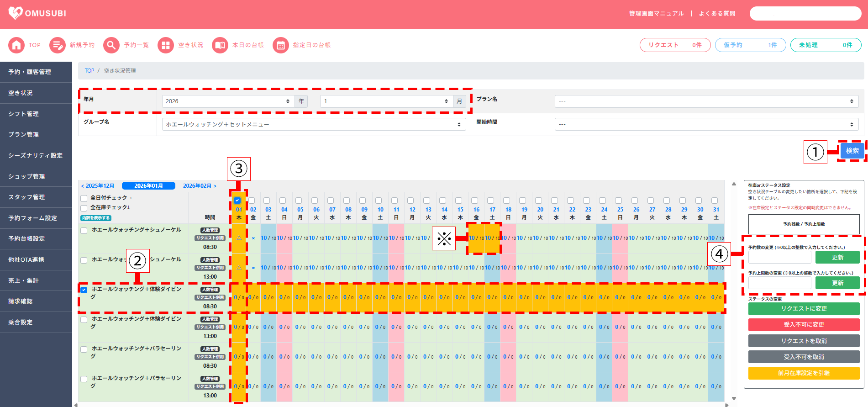Click the yellow 前月在庫設定を引継 button
This screenshot has height=407, width=868.
click(804, 373)
